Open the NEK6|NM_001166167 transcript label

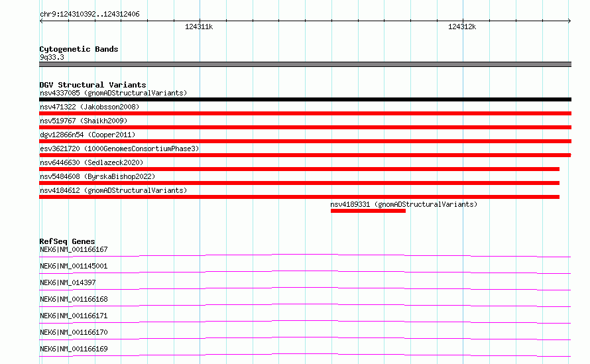pos(74,249)
